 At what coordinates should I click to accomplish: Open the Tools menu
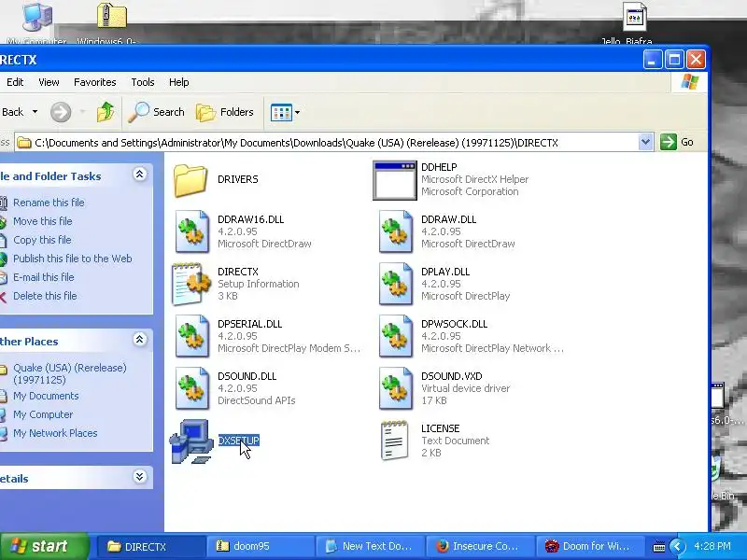(x=143, y=82)
